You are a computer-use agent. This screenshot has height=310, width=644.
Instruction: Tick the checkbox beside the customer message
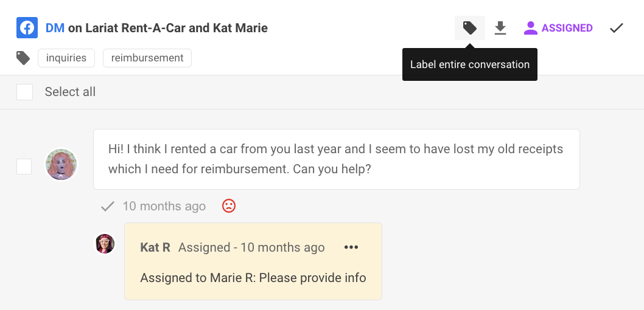point(24,167)
